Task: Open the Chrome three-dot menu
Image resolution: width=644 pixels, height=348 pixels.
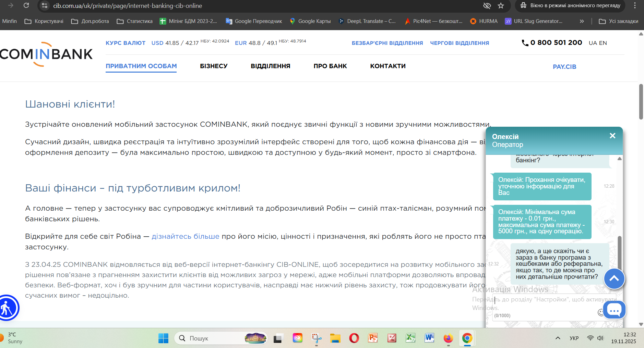Action: (635, 5)
